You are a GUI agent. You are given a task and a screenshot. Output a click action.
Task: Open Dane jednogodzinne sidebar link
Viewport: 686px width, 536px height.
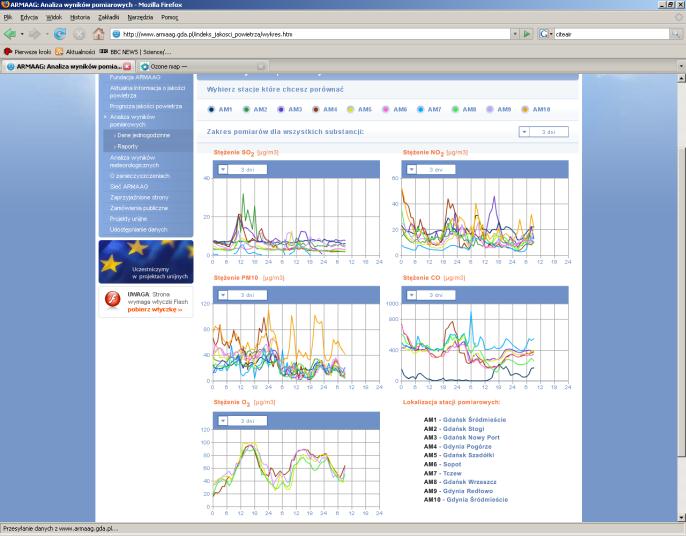click(142, 135)
